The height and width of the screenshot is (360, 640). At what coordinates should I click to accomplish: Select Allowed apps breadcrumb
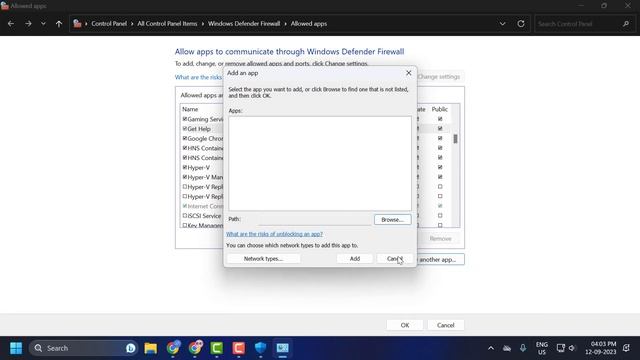[309, 24]
